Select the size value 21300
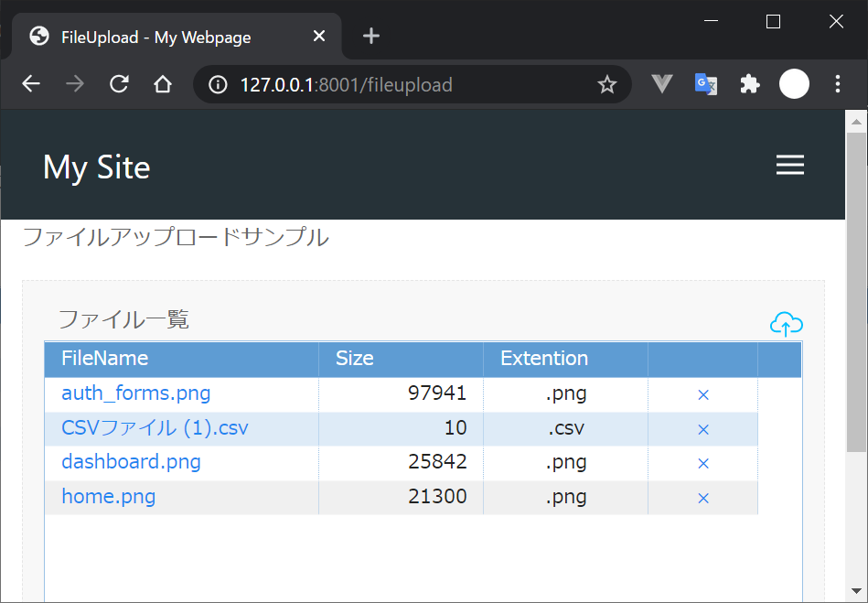The height and width of the screenshot is (603, 868). pyautogui.click(x=437, y=497)
